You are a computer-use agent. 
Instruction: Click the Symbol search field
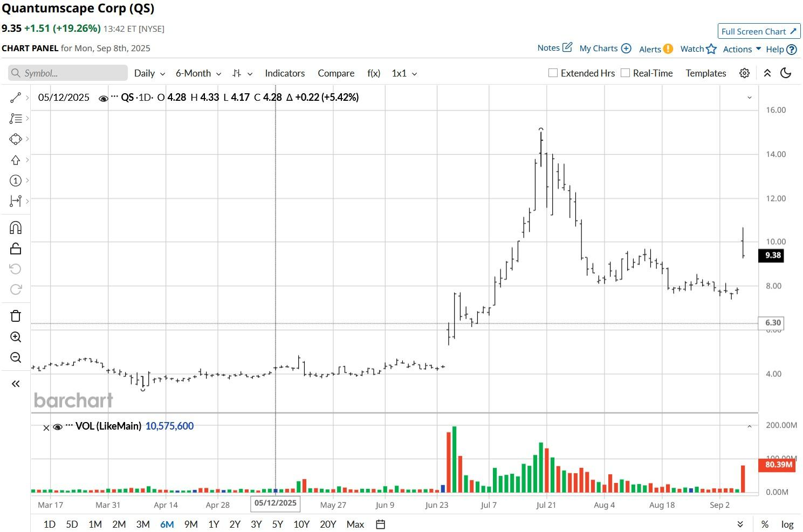(x=68, y=73)
